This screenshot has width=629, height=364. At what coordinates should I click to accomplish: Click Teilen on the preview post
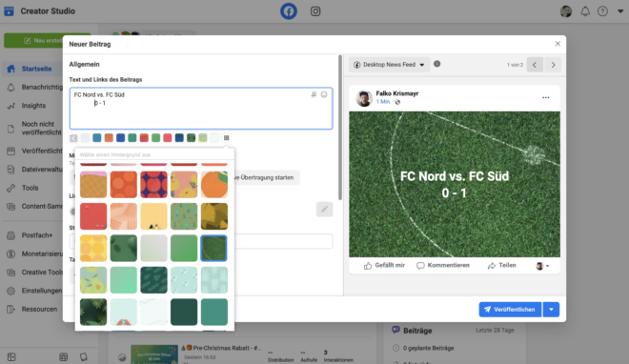point(501,266)
